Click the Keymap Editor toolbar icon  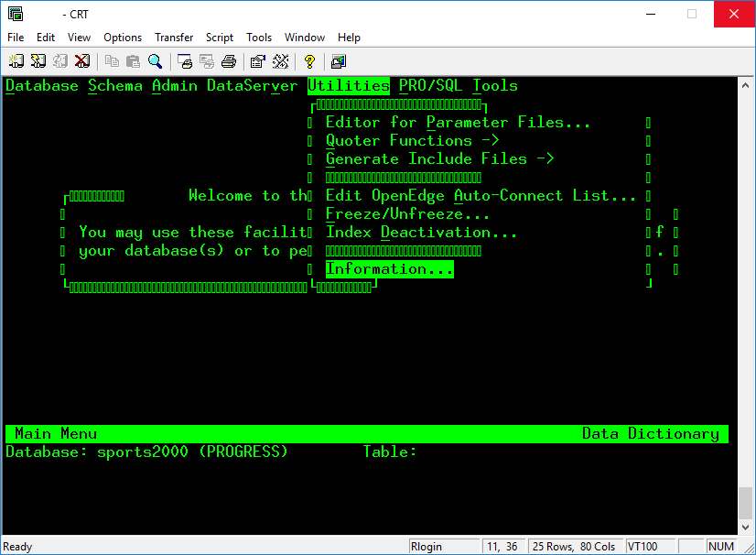pos(280,61)
